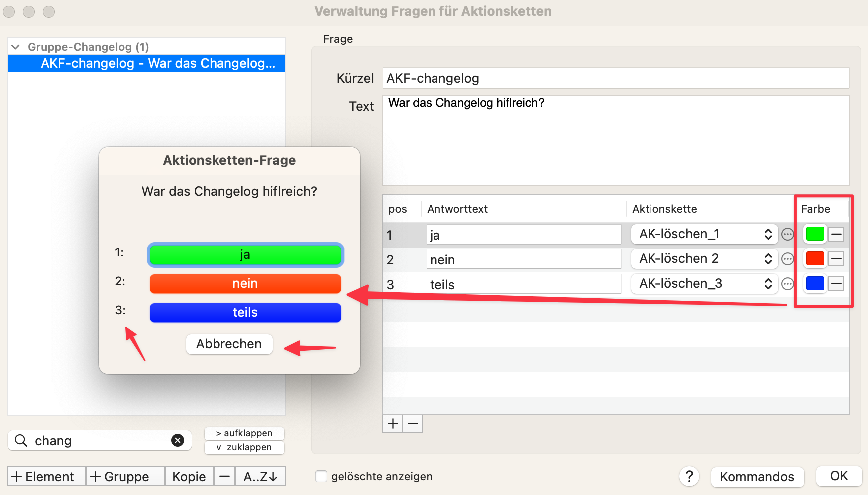Click the Antworttext field 'nein'
This screenshot has width=868, height=495.
tap(524, 259)
